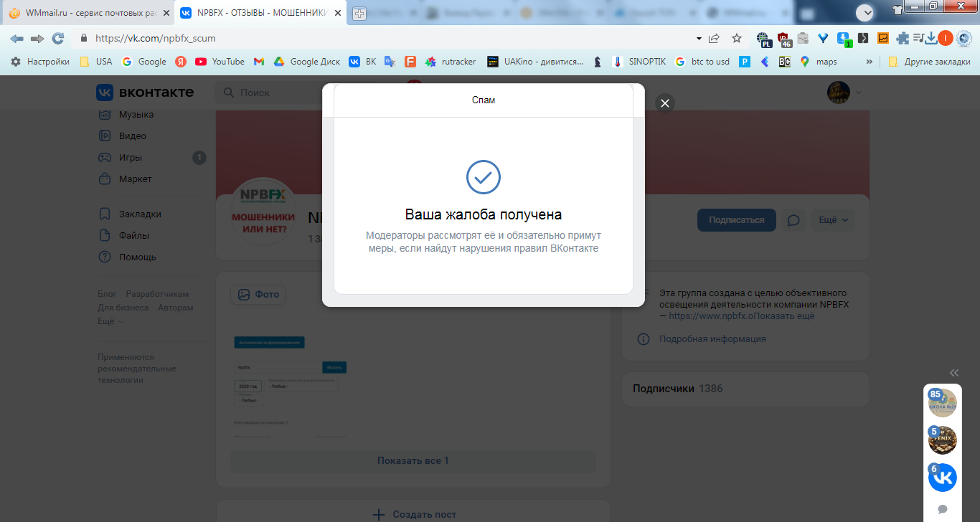The height and width of the screenshot is (522, 980).
Task: Open the Google Translate bookmark icon
Action: pyautogui.click(x=390, y=62)
